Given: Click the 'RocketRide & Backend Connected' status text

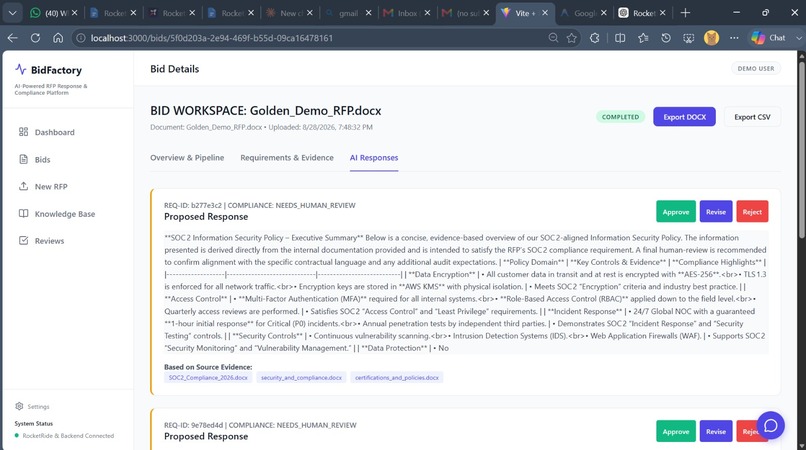Looking at the screenshot, I should coord(68,436).
